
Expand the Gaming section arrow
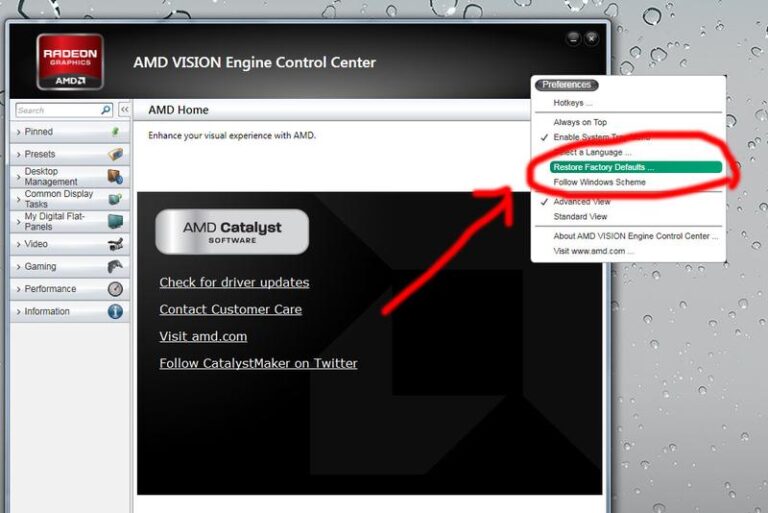(18, 267)
